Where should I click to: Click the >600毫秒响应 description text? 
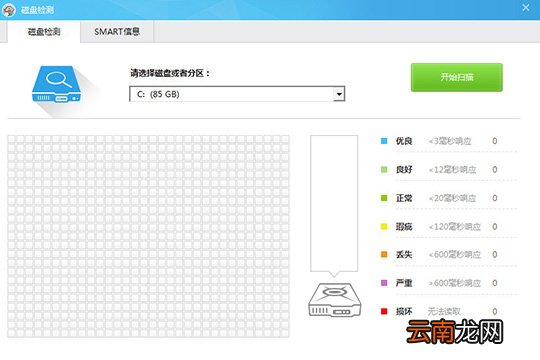pyautogui.click(x=454, y=283)
